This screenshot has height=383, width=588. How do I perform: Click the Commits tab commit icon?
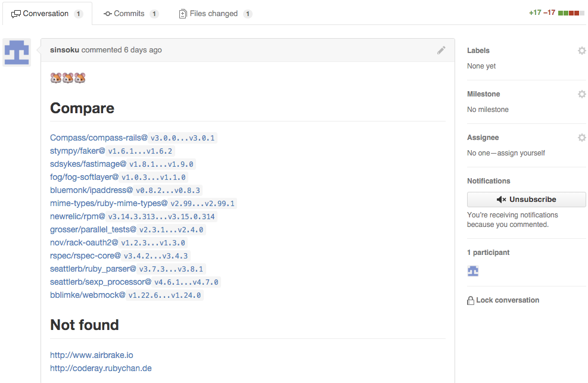tap(108, 14)
